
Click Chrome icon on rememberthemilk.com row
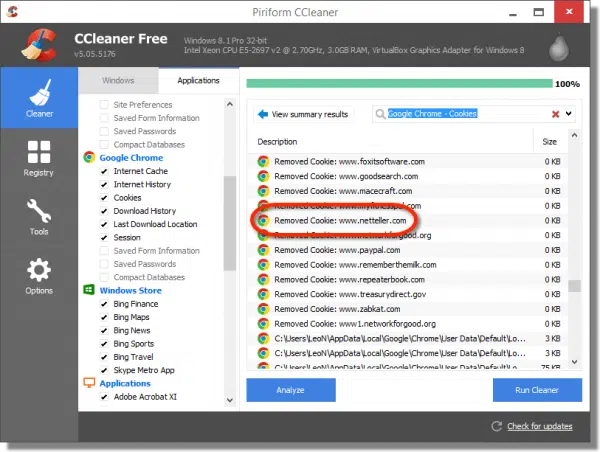pyautogui.click(x=263, y=264)
